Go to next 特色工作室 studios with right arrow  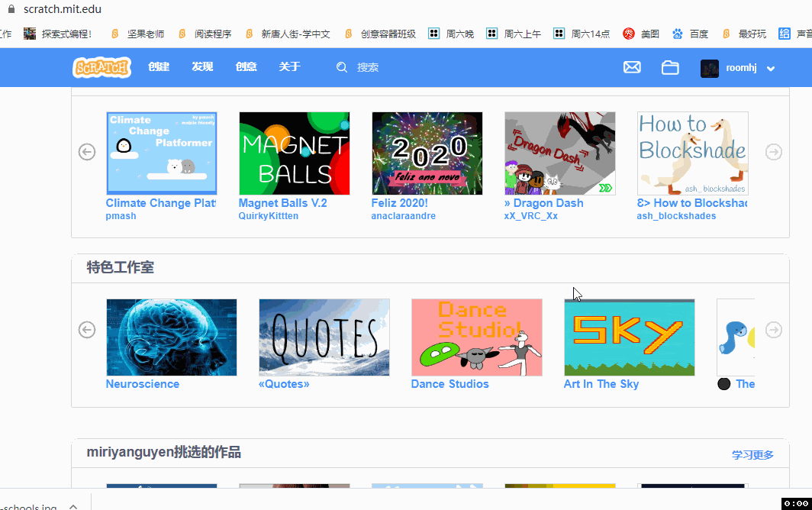(774, 330)
